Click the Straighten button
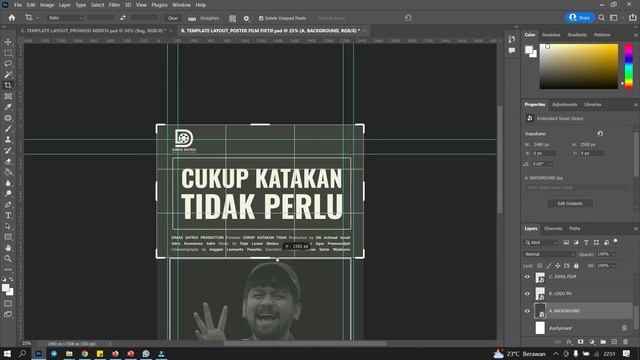The height and width of the screenshot is (360, 640). click(204, 18)
